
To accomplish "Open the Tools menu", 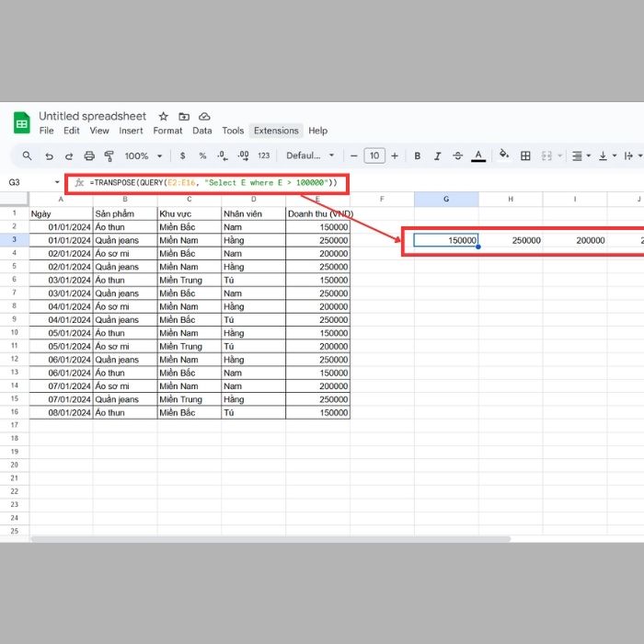I will pyautogui.click(x=233, y=131).
